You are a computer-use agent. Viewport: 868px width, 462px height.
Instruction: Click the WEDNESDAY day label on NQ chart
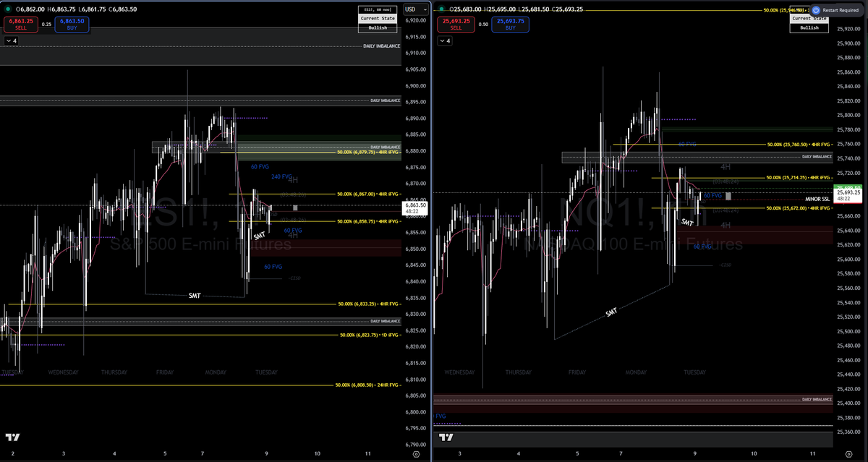coord(459,372)
